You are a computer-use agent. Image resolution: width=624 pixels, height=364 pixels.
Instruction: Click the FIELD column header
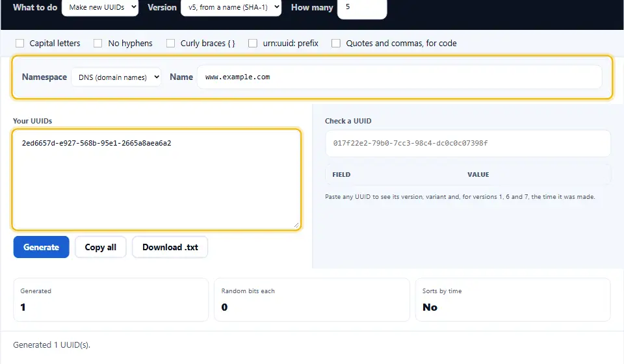tap(341, 175)
